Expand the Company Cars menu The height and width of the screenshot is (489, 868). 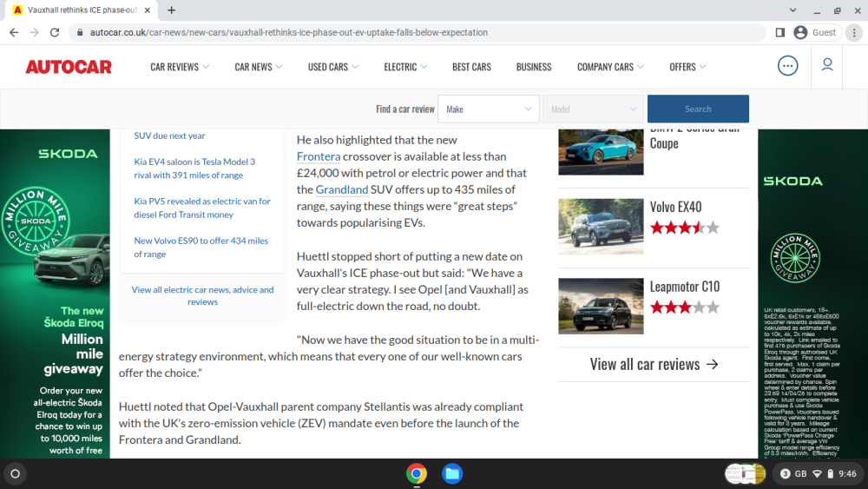coord(610,67)
